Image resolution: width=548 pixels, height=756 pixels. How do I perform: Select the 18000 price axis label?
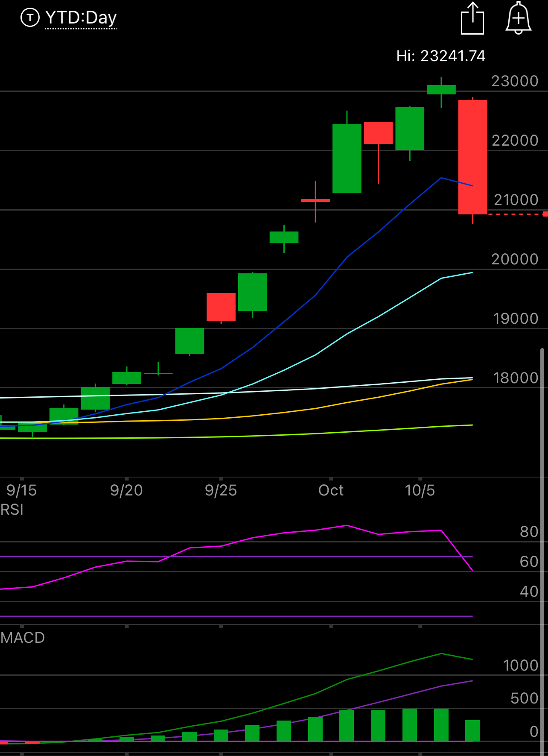tap(516, 378)
